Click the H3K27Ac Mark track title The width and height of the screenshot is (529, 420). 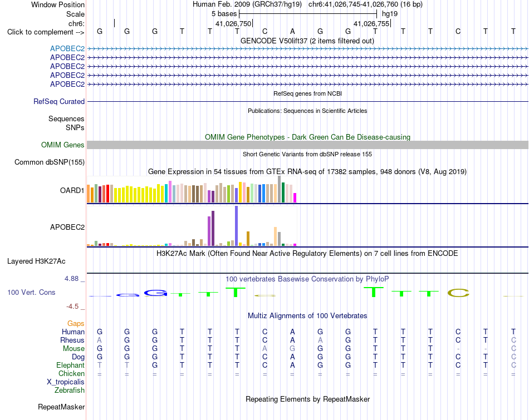[307, 254]
